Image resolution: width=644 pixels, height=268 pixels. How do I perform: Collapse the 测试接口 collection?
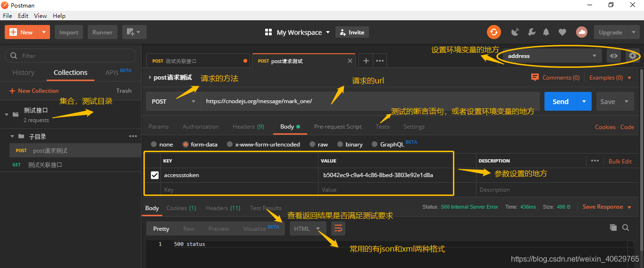(7, 114)
